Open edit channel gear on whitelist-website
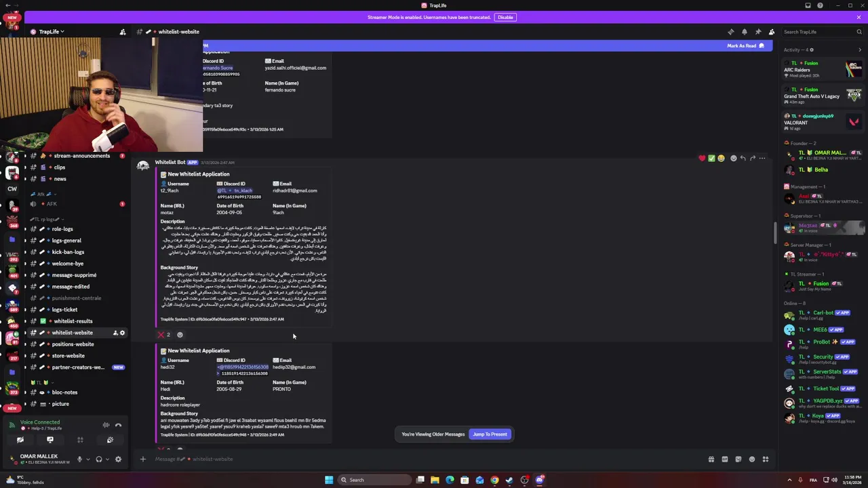 coord(122,333)
